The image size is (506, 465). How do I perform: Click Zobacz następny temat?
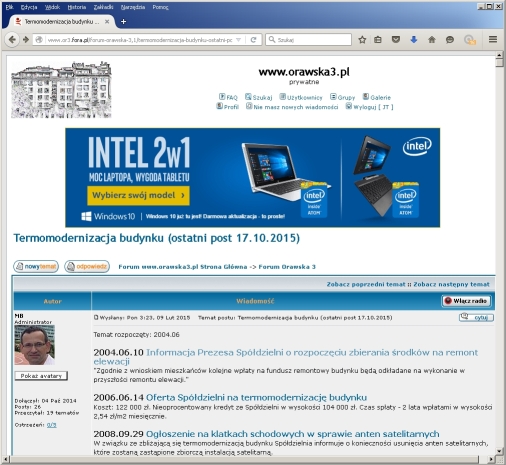point(452,284)
